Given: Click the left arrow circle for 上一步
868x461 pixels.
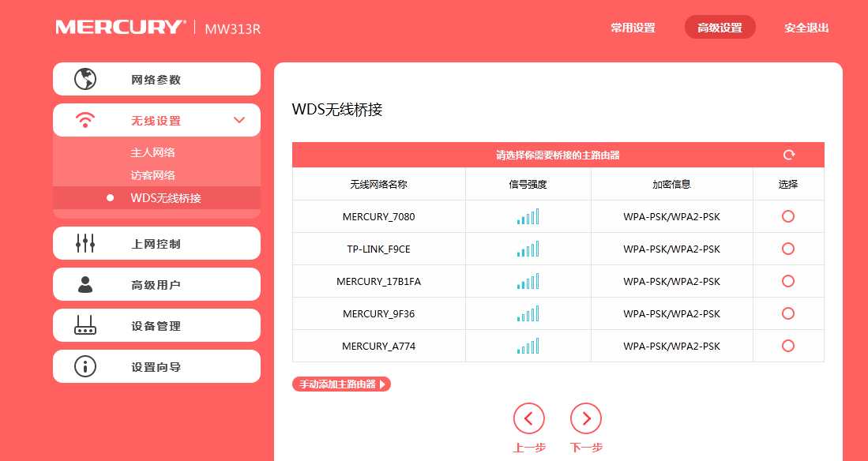Looking at the screenshot, I should [528, 418].
